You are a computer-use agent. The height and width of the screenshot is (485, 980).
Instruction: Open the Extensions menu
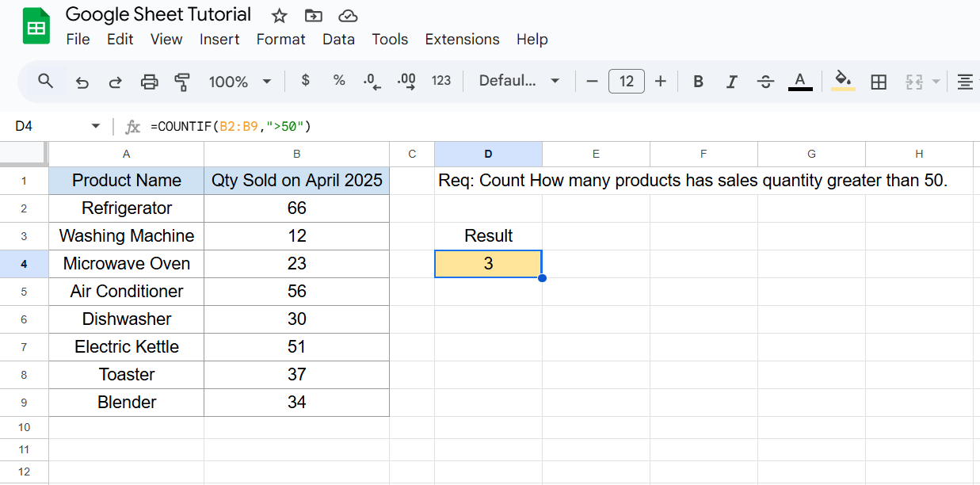(x=462, y=40)
